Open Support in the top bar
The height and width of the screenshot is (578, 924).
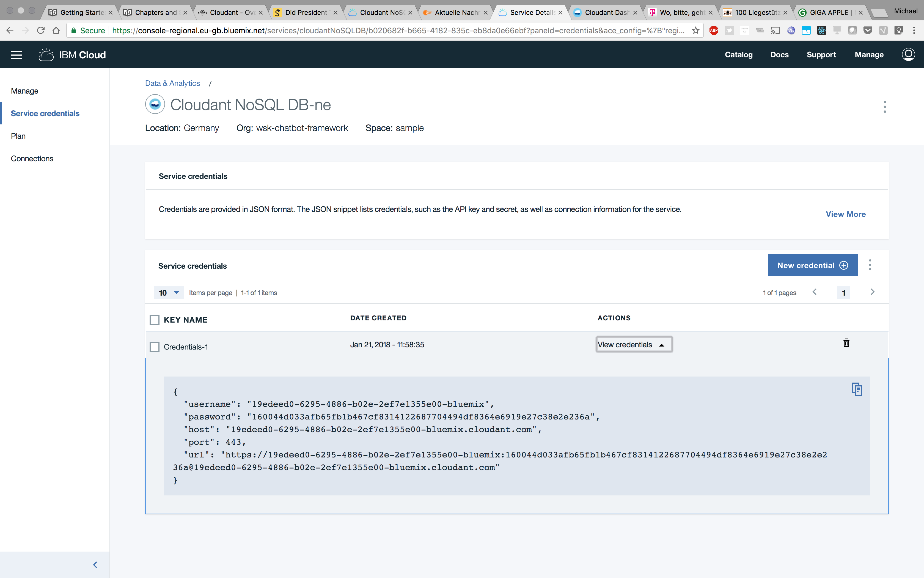point(821,55)
